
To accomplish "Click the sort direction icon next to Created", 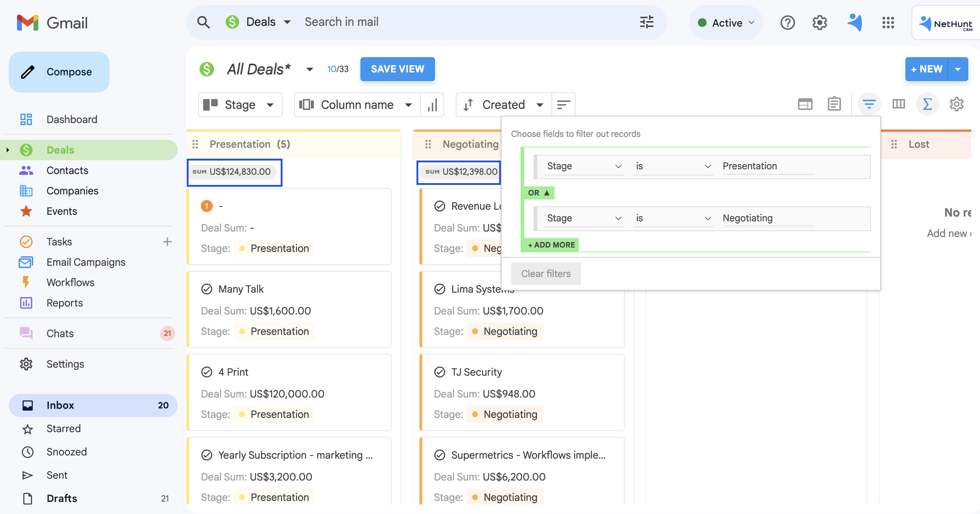I will point(563,104).
